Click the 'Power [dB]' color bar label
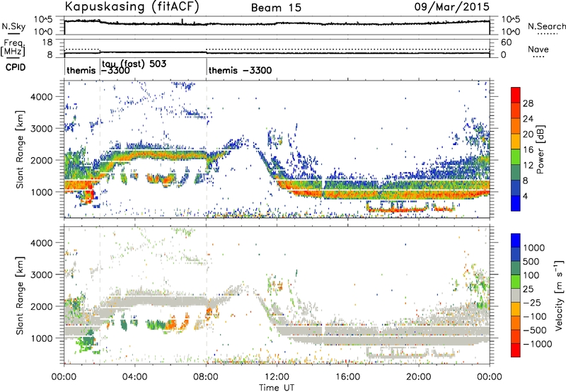The image size is (566, 392). [x=540, y=149]
